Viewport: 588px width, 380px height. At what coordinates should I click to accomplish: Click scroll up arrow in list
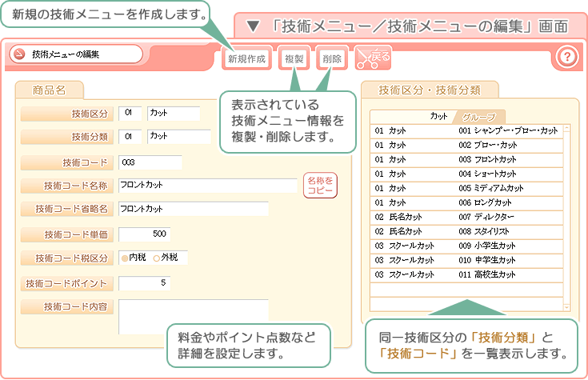(566, 128)
